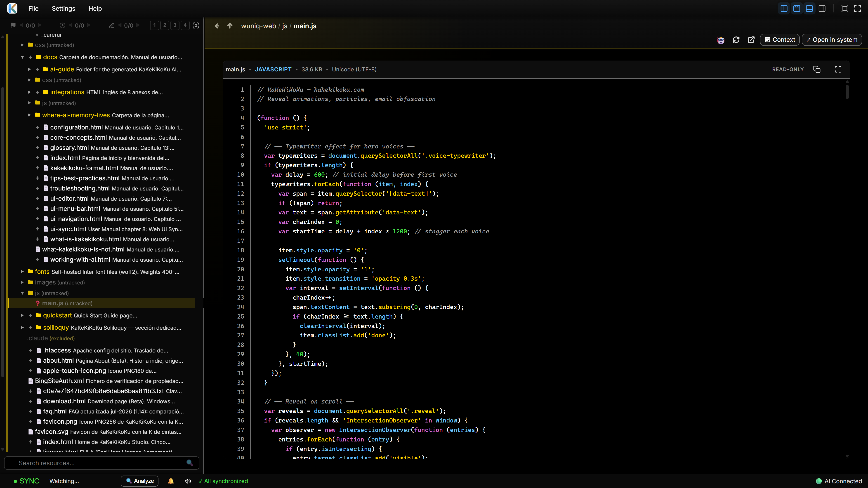Viewport: 868px width, 488px height.
Task: Click the pencil edits icon
Action: point(111,25)
